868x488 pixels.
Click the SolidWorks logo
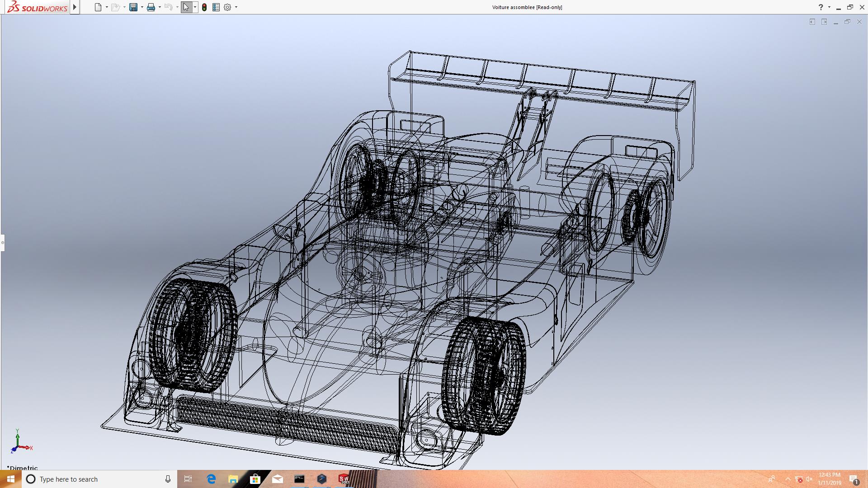(38, 7)
